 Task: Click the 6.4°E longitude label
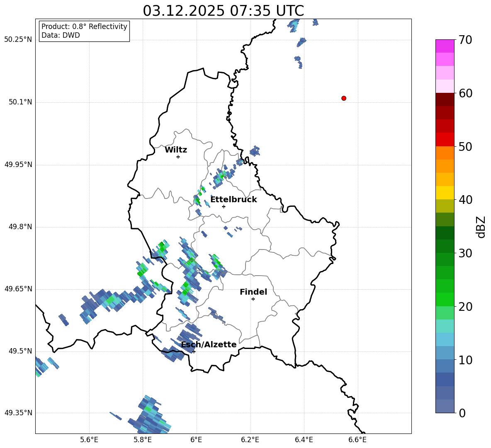coord(304,440)
